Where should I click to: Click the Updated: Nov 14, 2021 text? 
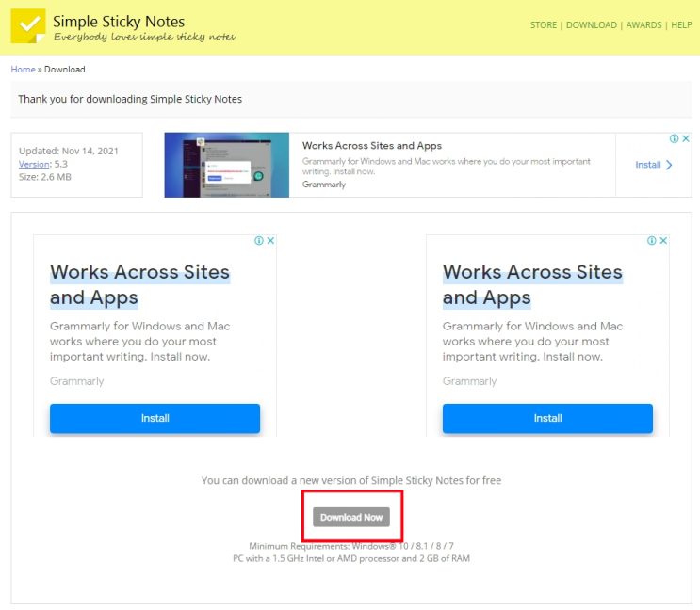[69, 151]
